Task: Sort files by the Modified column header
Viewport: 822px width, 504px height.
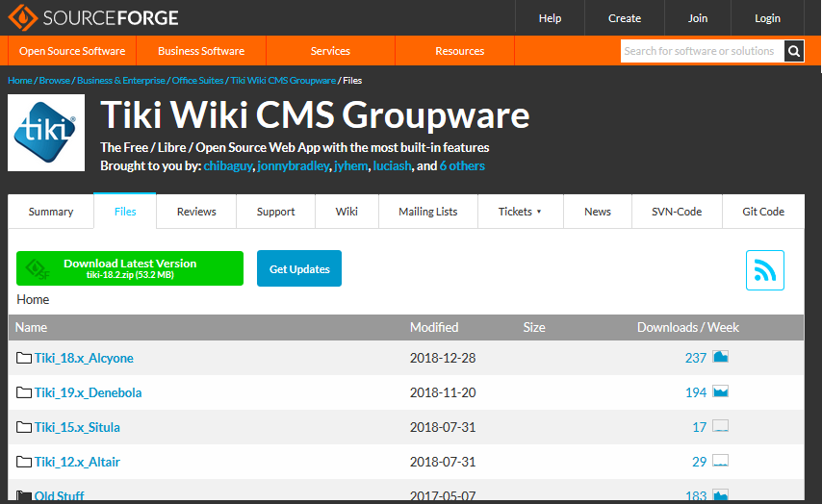Action: click(x=434, y=327)
